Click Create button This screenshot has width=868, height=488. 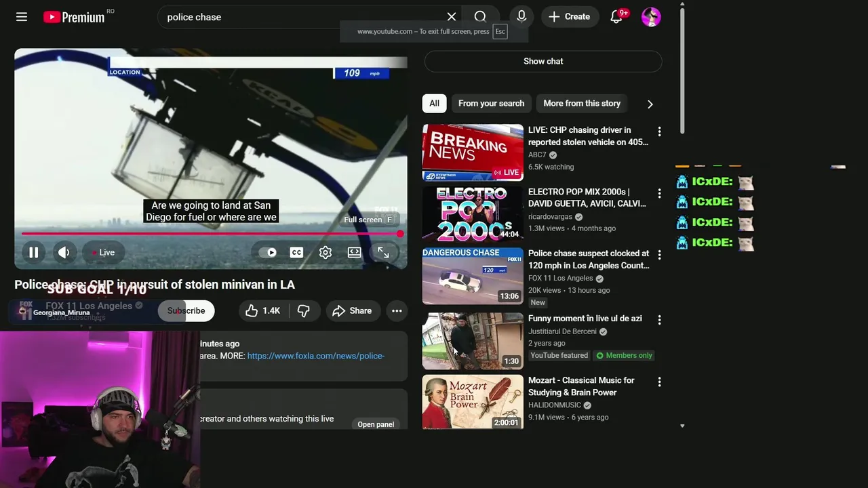click(570, 17)
